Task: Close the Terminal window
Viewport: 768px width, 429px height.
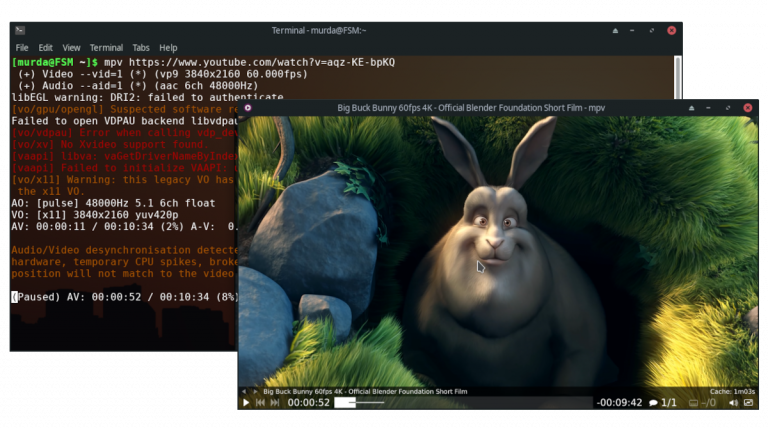Action: click(x=672, y=30)
